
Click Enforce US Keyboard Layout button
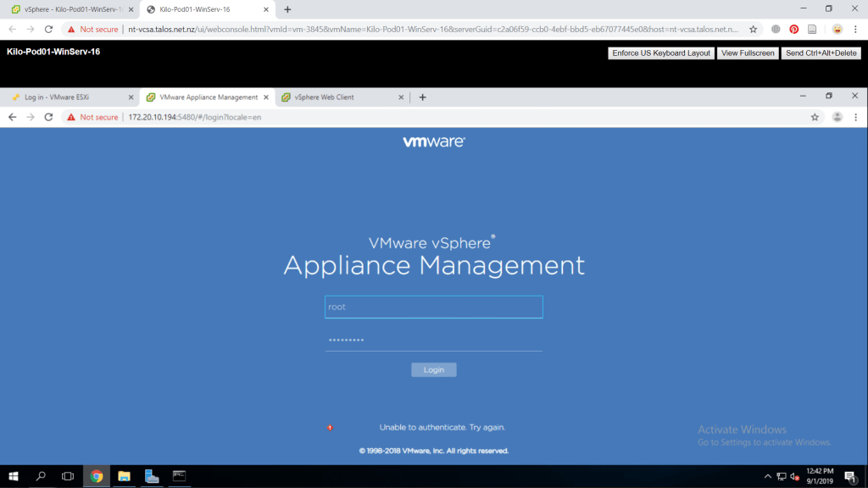click(661, 53)
